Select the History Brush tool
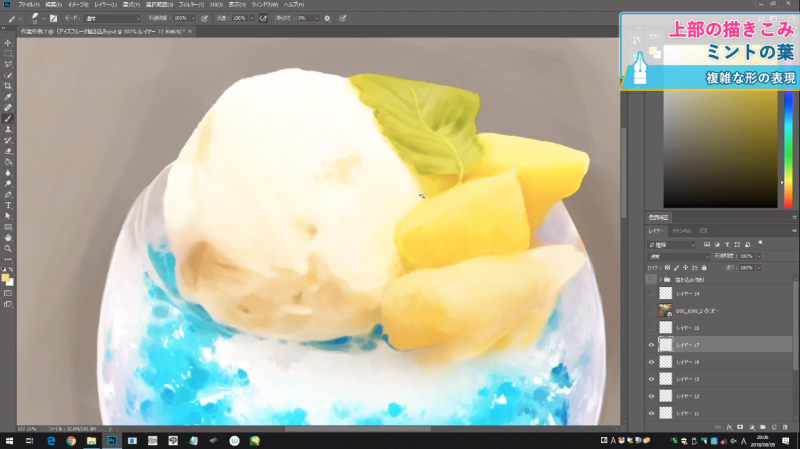 [8, 140]
